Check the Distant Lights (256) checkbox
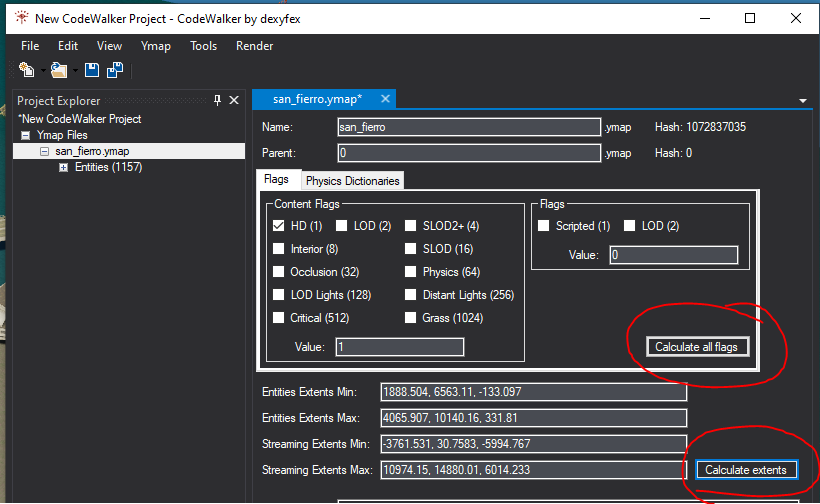This screenshot has height=504, width=820. [x=411, y=295]
